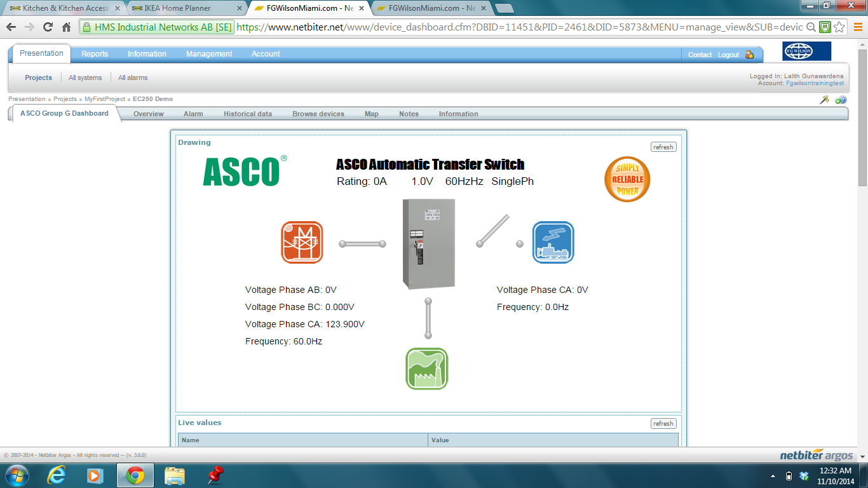
Task: Switch to Kitchen & Kitchen Accessories browser tab
Action: point(65,8)
